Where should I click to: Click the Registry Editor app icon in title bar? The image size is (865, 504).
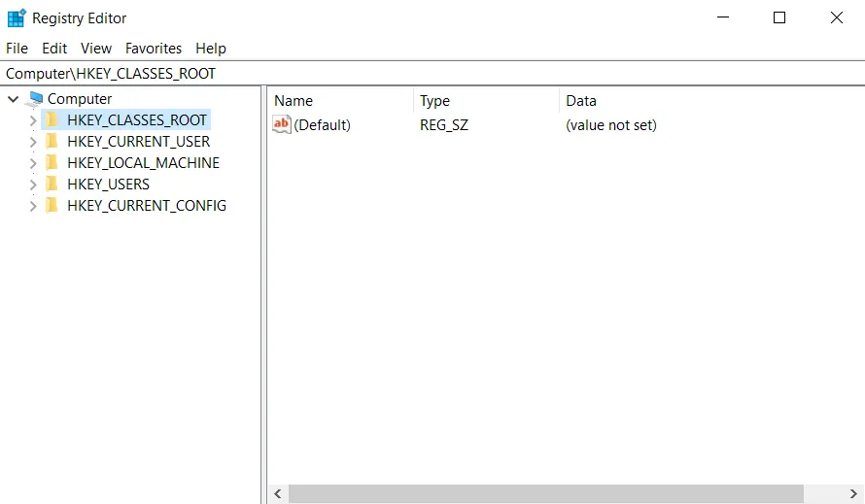[16, 17]
